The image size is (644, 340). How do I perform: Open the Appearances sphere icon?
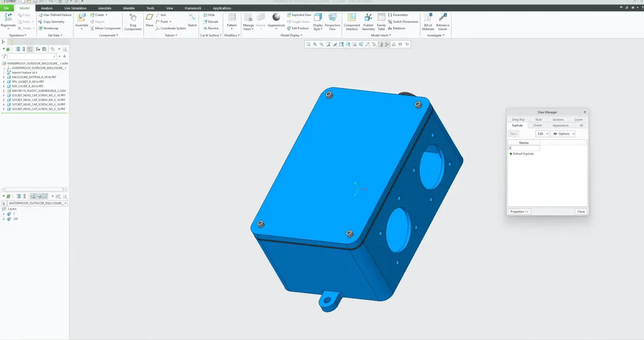click(x=276, y=17)
